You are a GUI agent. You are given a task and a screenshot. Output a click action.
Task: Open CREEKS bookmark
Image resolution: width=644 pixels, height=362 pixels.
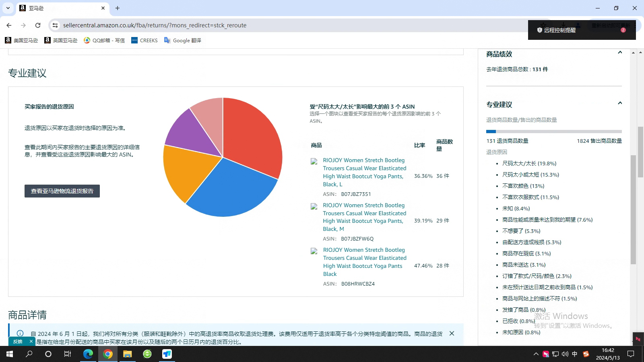(144, 40)
